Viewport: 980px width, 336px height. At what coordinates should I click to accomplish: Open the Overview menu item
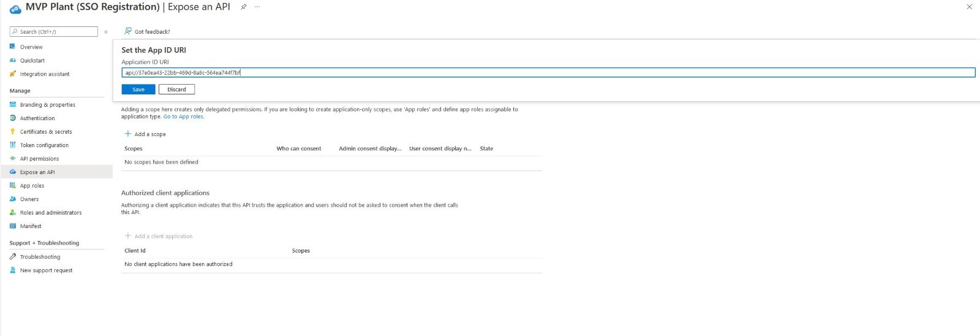pos(31,47)
